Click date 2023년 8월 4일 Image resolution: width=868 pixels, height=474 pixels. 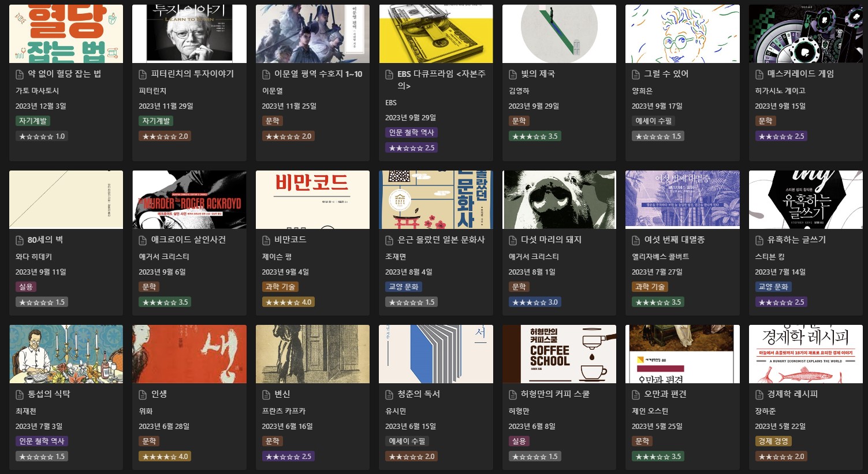[x=409, y=272]
